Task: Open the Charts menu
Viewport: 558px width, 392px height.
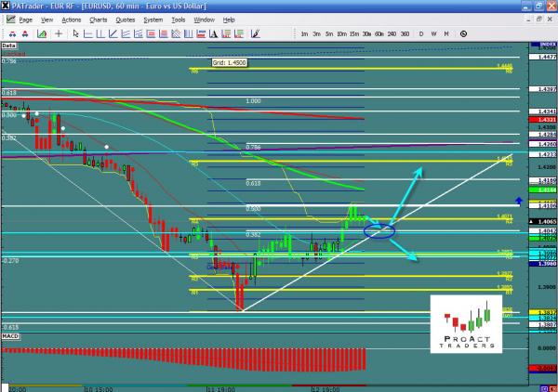Action: (x=98, y=19)
